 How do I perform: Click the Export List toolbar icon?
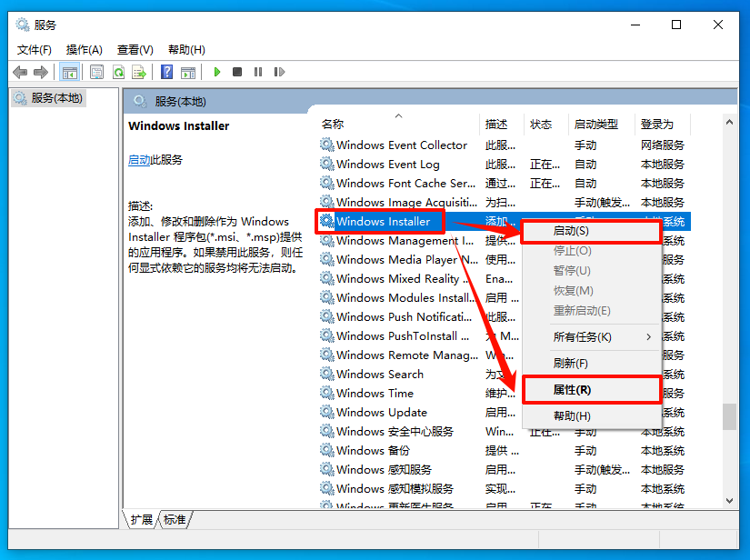click(x=141, y=72)
